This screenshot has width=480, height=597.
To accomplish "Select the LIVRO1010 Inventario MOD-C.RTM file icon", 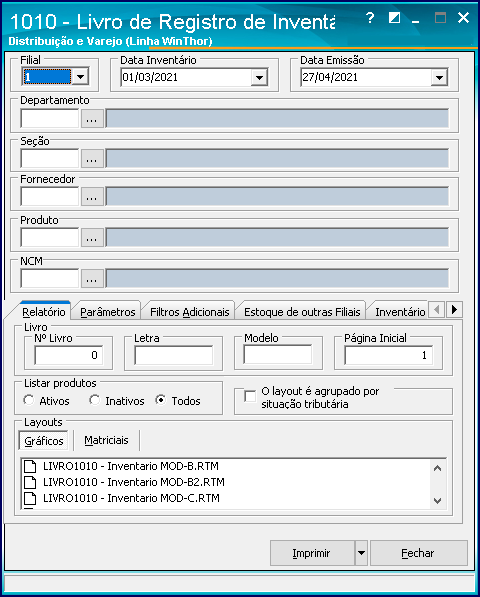I will [30, 498].
